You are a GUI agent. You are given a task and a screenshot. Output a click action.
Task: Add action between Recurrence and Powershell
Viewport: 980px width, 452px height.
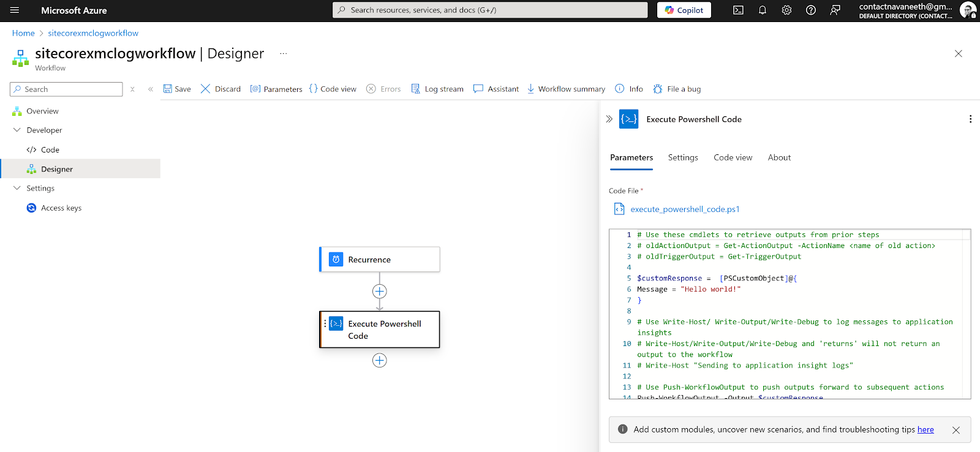click(x=380, y=292)
